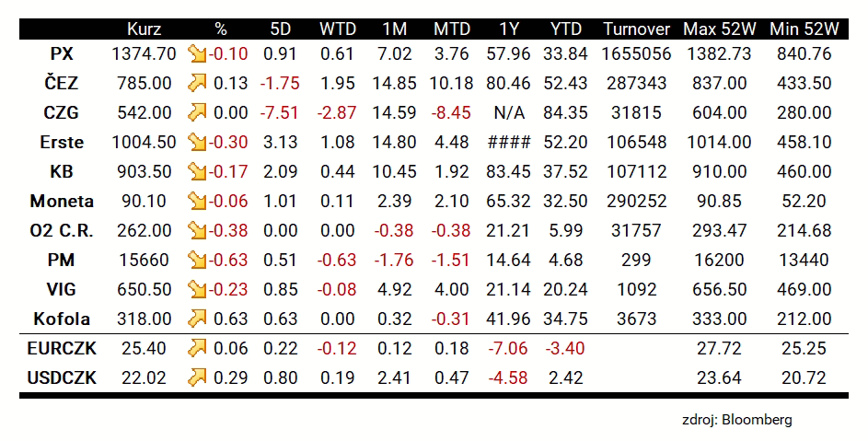Click the up arrow icon in USDCZK row
This screenshot has height=441, width=868.
(196, 377)
